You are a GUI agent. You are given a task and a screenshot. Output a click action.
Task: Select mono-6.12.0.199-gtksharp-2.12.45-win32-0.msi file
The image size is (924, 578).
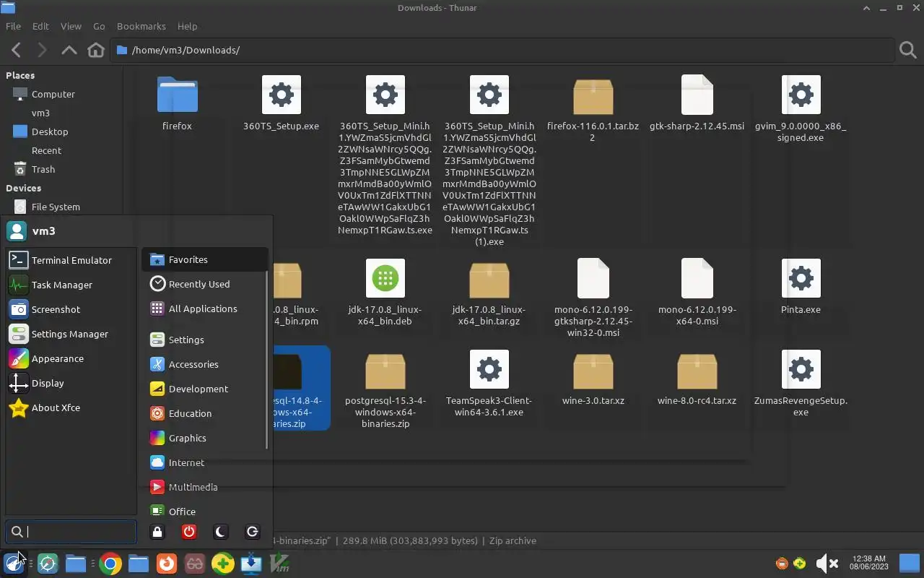pyautogui.click(x=593, y=278)
